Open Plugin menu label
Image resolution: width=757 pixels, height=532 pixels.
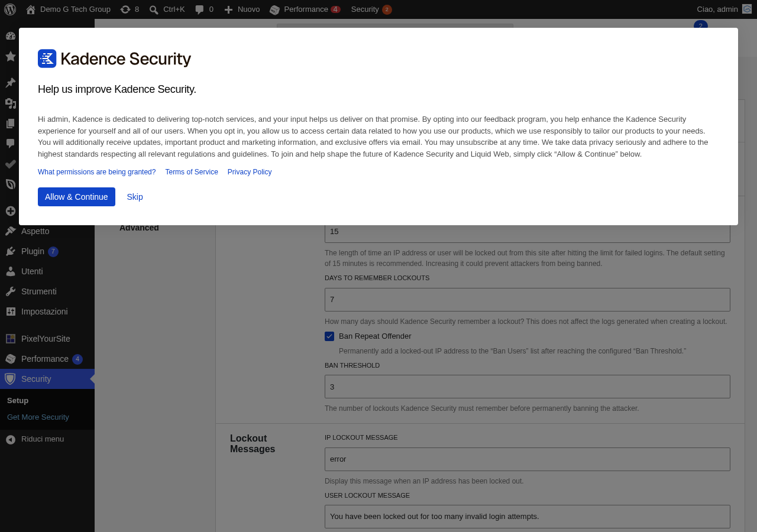33,251
